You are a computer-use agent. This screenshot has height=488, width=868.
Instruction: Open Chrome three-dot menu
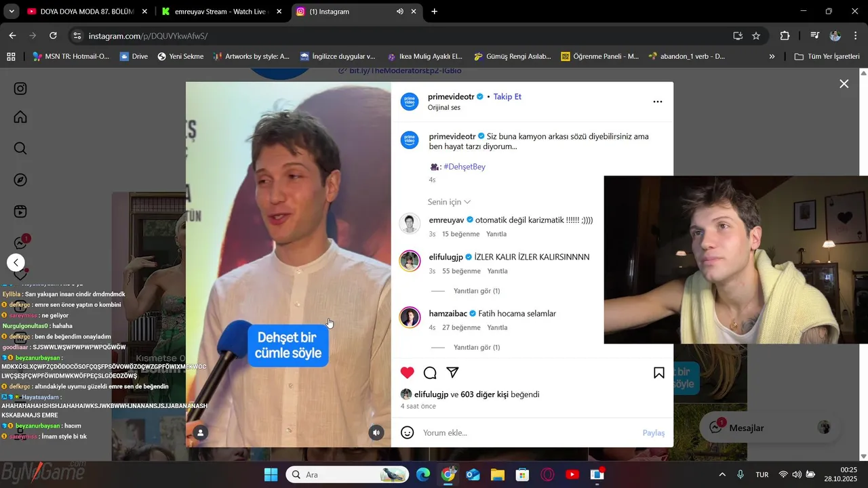pos(855,36)
